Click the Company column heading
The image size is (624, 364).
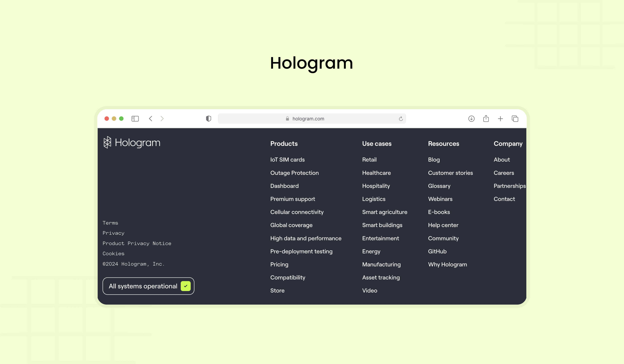pyautogui.click(x=508, y=144)
